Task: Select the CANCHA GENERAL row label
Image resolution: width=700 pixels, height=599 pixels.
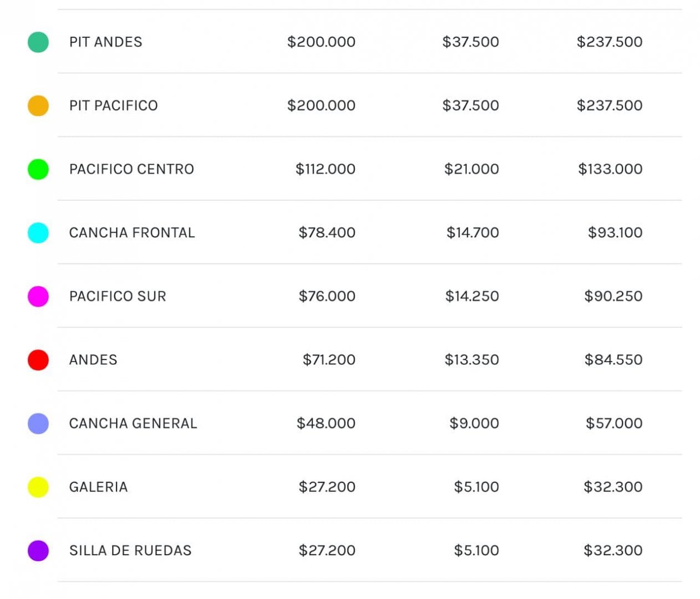Action: coord(133,424)
